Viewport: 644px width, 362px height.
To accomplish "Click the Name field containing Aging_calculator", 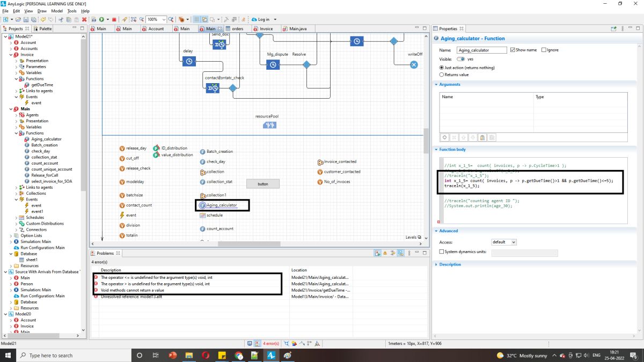I will (x=481, y=50).
